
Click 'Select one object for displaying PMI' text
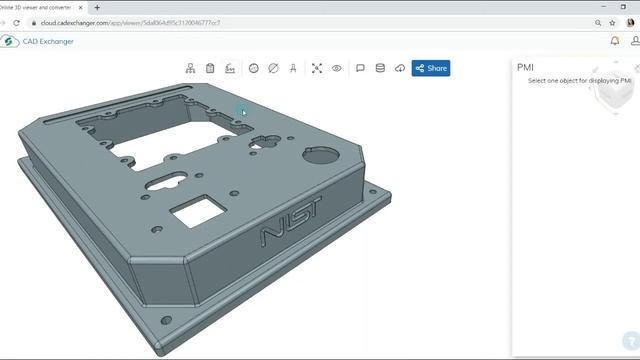coord(580,80)
